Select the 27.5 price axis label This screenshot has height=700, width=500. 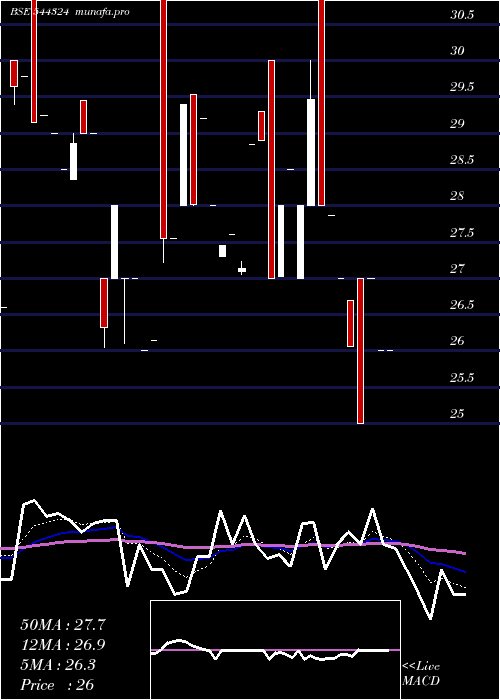pyautogui.click(x=462, y=233)
